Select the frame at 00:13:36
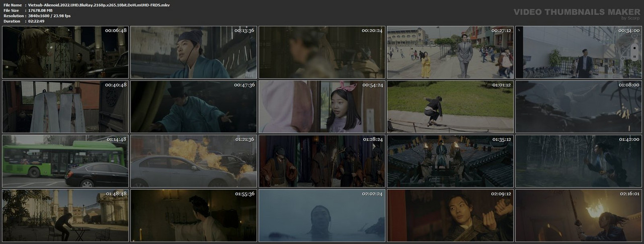This screenshot has height=244, width=644. point(194,52)
